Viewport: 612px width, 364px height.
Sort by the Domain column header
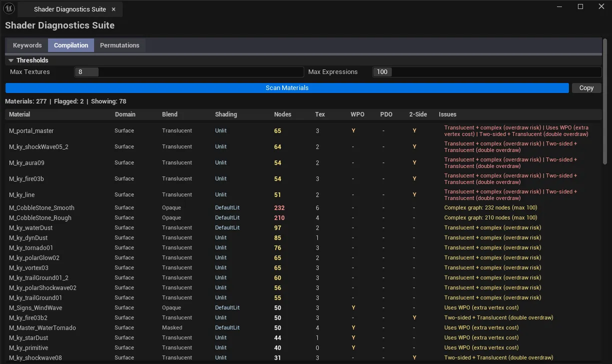pyautogui.click(x=125, y=114)
